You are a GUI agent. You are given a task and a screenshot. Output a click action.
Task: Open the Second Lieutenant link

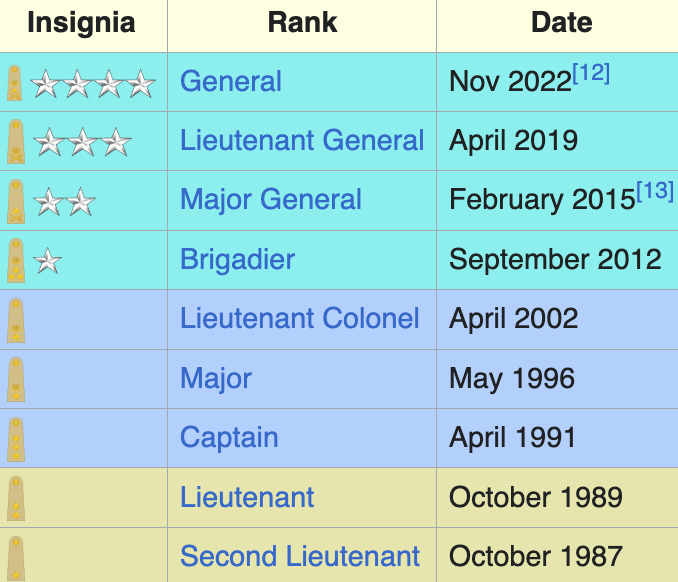tap(300, 556)
